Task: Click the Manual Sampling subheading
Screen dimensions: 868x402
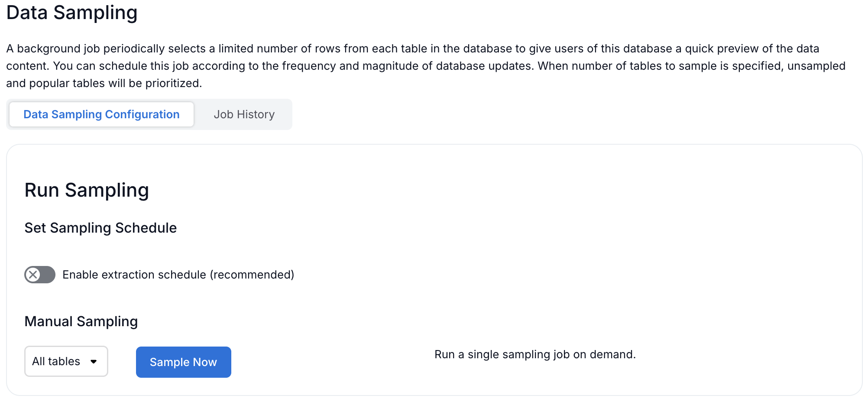Action: [81, 321]
